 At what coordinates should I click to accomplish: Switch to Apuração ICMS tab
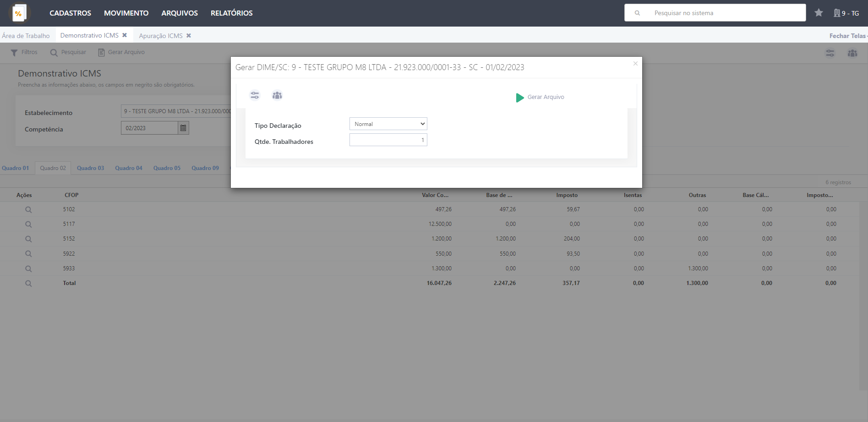pos(161,36)
